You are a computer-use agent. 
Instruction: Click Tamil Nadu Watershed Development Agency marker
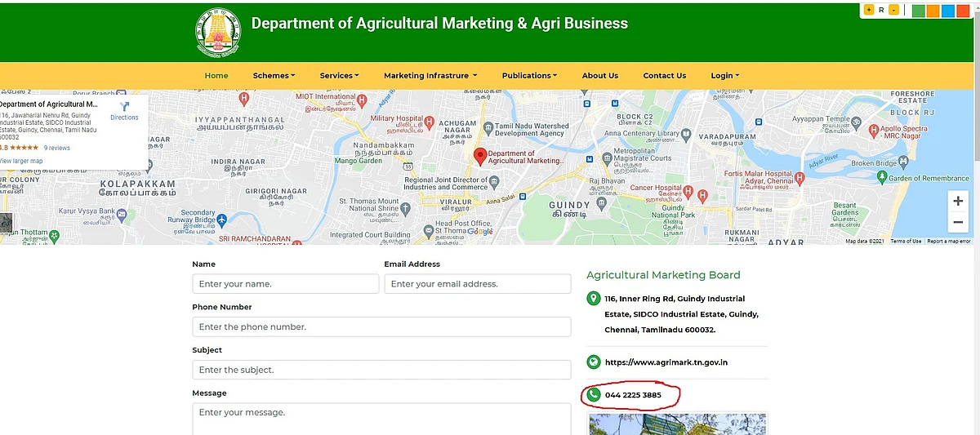488,127
